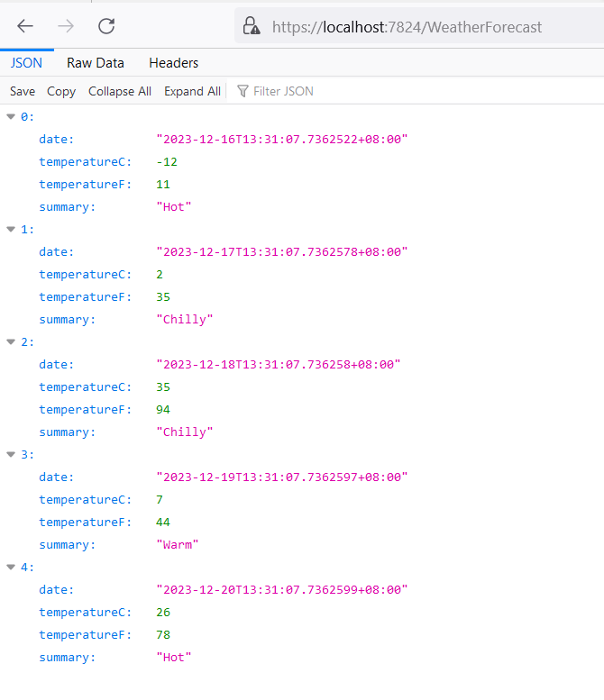Select temperatureF value 35 in item 1
The height and width of the screenshot is (700, 604).
(163, 297)
